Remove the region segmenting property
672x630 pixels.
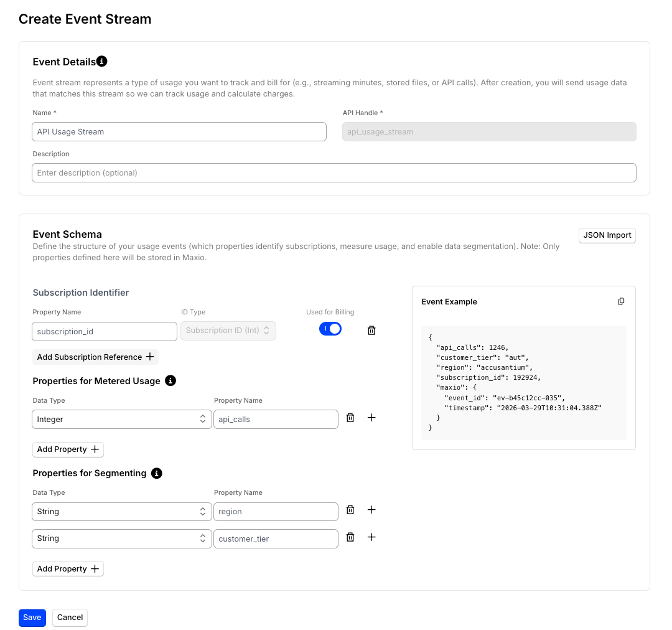[350, 510]
